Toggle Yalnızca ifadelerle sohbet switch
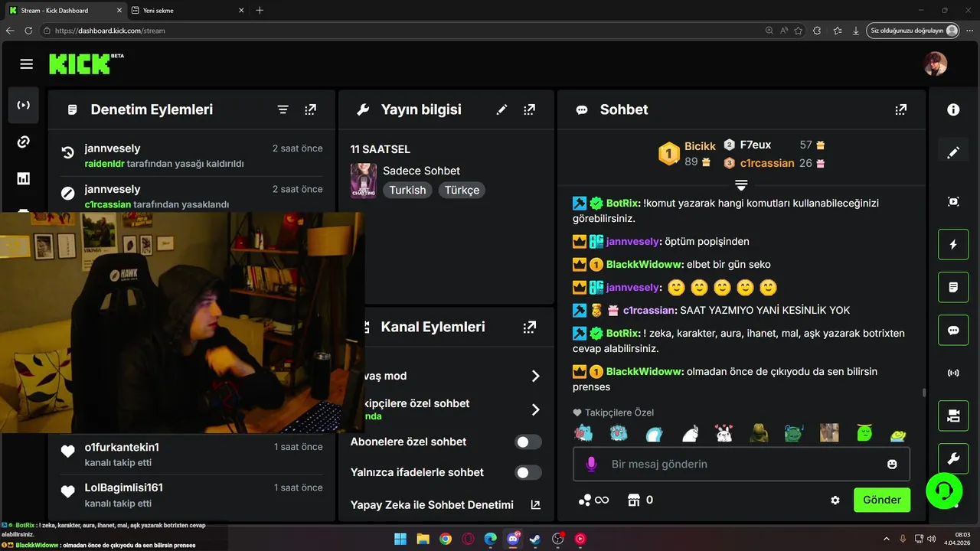 (x=528, y=472)
